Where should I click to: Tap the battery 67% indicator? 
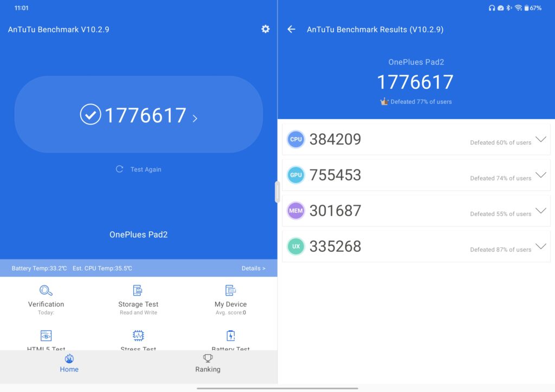pos(533,8)
